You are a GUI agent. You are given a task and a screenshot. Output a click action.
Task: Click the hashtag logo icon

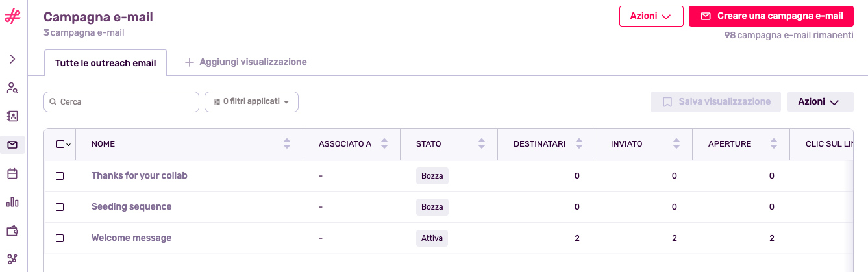pyautogui.click(x=12, y=17)
